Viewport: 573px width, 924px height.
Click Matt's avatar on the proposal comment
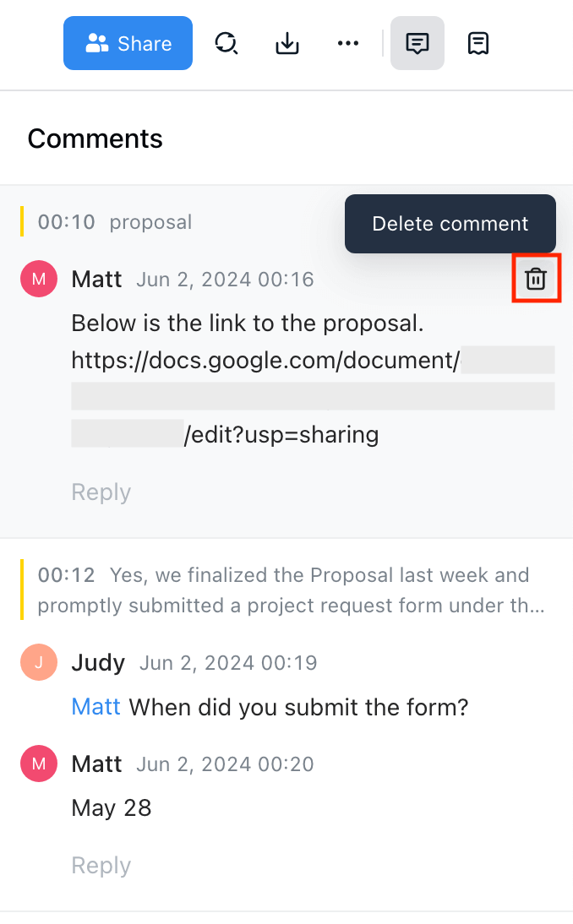click(38, 279)
